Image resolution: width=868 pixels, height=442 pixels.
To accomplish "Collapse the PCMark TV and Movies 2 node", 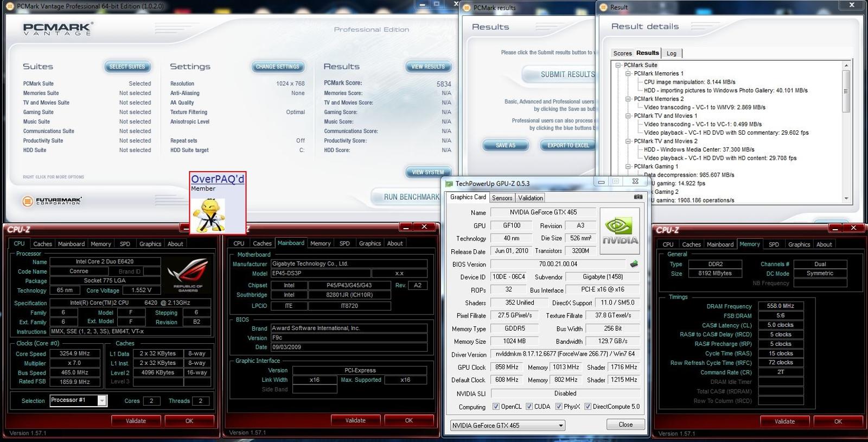I will point(628,141).
